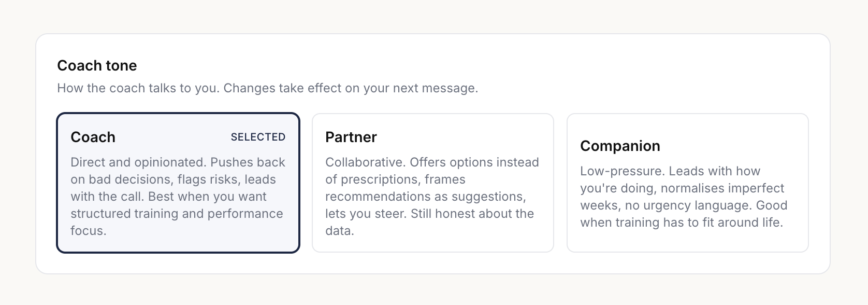Image resolution: width=868 pixels, height=305 pixels.
Task: Click "on bad decisions, flags risks" line
Action: click(173, 179)
